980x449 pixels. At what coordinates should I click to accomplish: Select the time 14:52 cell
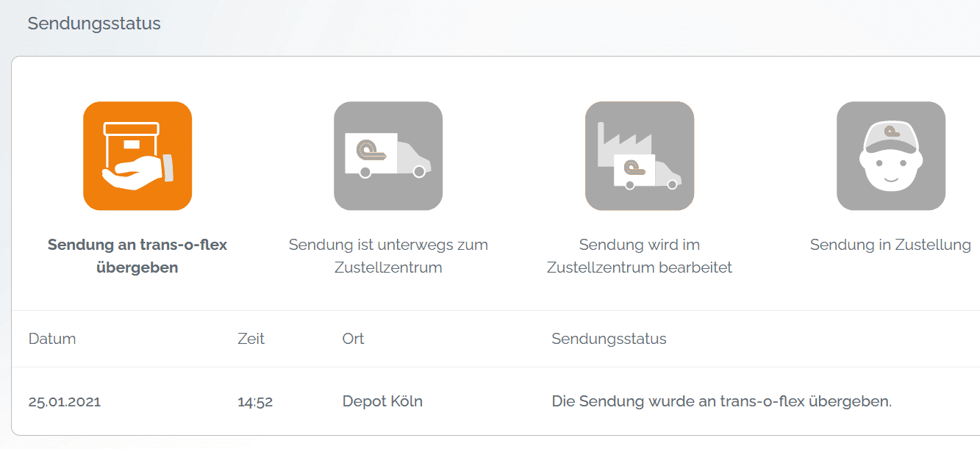point(255,402)
